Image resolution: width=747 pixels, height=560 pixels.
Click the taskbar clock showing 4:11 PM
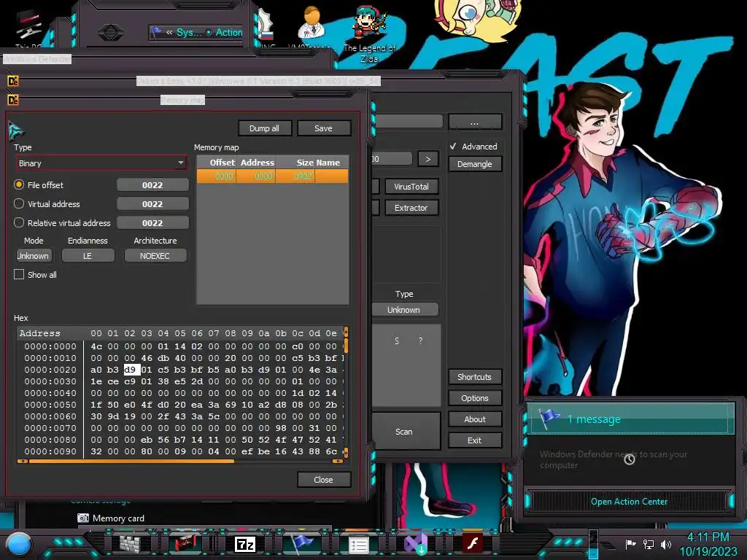click(x=708, y=544)
